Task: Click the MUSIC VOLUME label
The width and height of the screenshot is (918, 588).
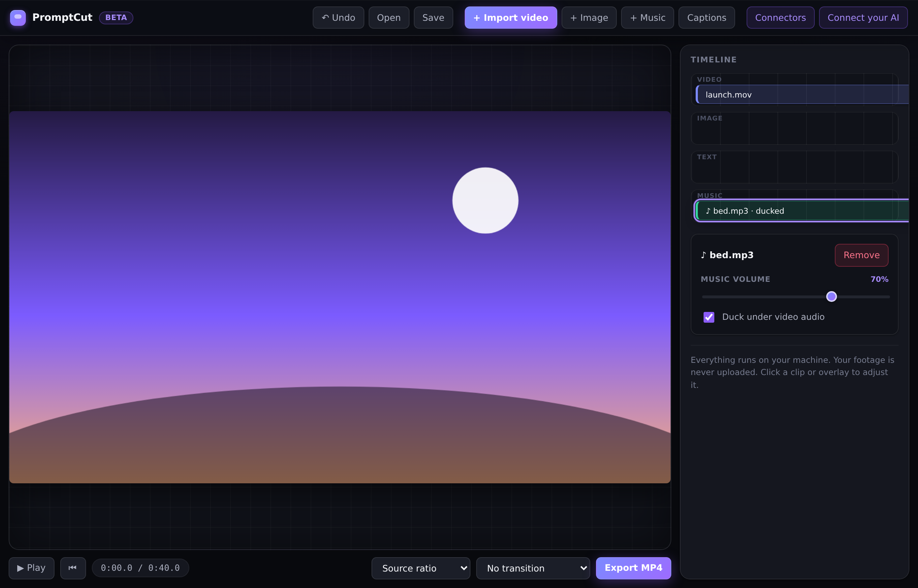Action: point(735,279)
